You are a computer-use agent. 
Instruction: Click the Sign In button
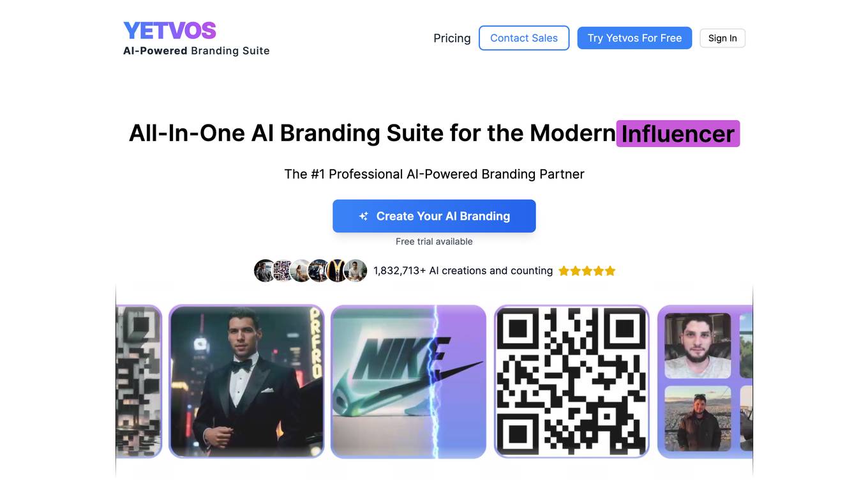coord(722,38)
